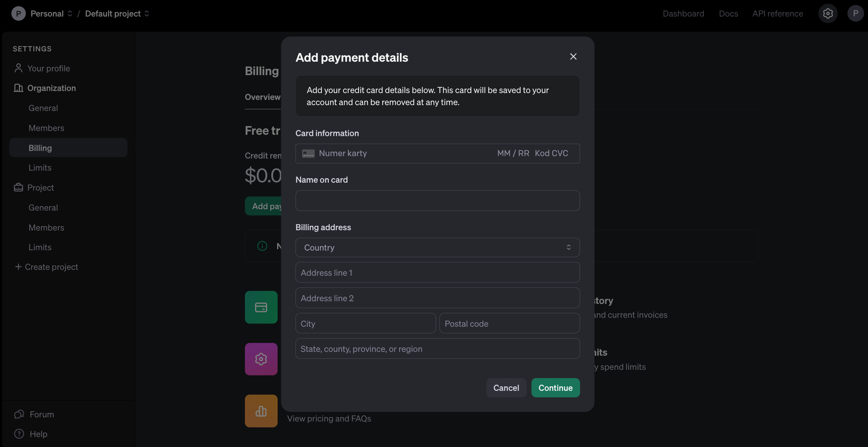Screen dimensions: 868x447
Task: Click the Postal code field
Action: pyautogui.click(x=509, y=323)
